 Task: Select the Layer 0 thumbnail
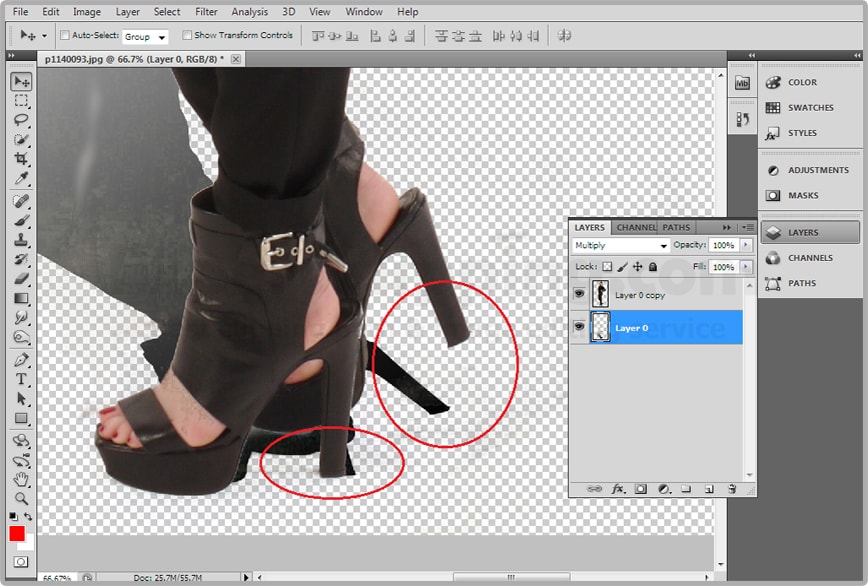pos(601,327)
